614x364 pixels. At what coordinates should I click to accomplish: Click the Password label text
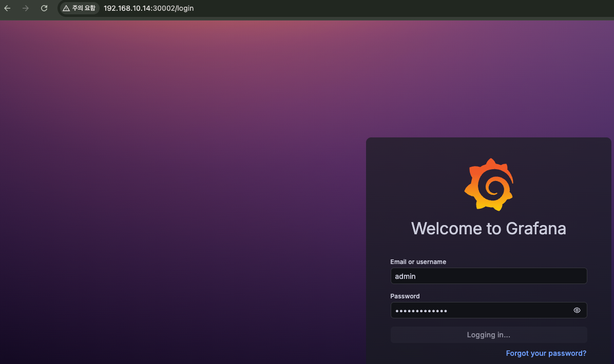405,296
